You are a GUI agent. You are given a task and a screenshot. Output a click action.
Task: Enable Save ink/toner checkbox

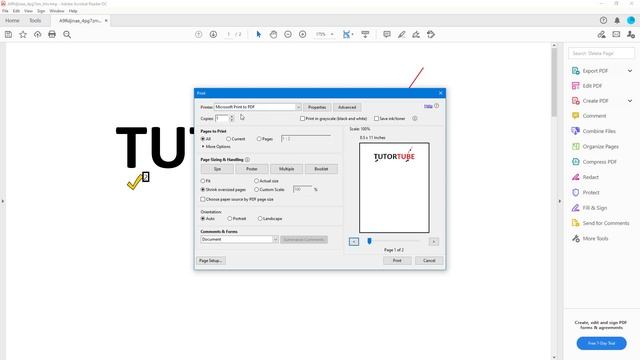(x=376, y=119)
